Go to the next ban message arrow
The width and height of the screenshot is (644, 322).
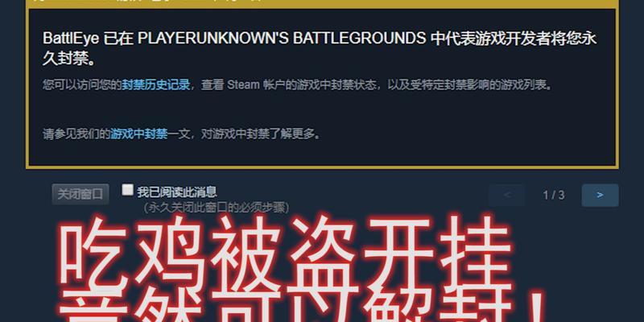point(600,195)
